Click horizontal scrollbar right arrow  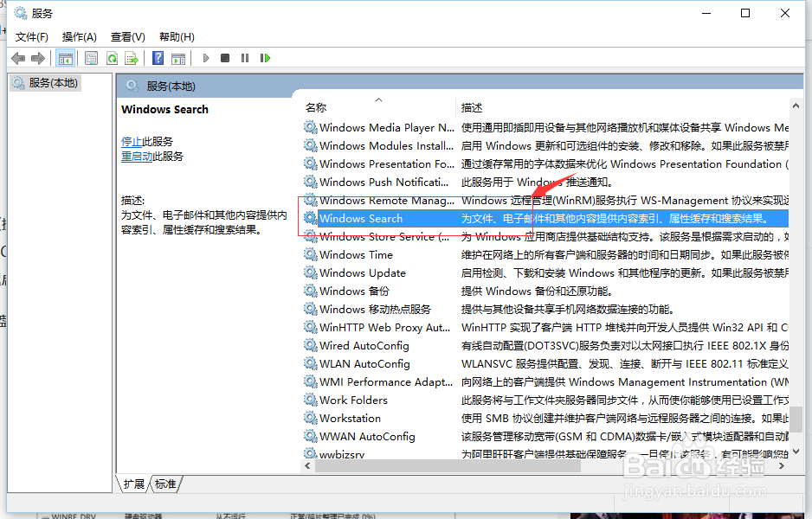[782, 465]
